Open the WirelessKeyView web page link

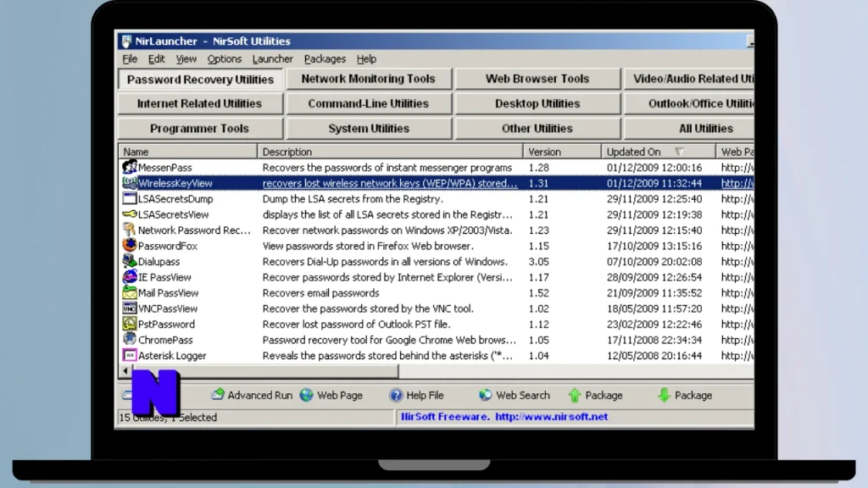pos(737,183)
